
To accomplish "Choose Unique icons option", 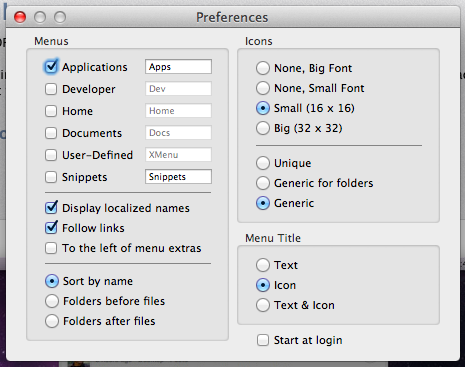I will pos(263,163).
